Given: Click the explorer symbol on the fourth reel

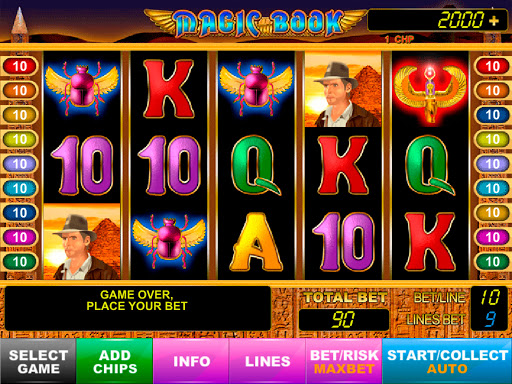Looking at the screenshot, I should pyautogui.click(x=343, y=89).
